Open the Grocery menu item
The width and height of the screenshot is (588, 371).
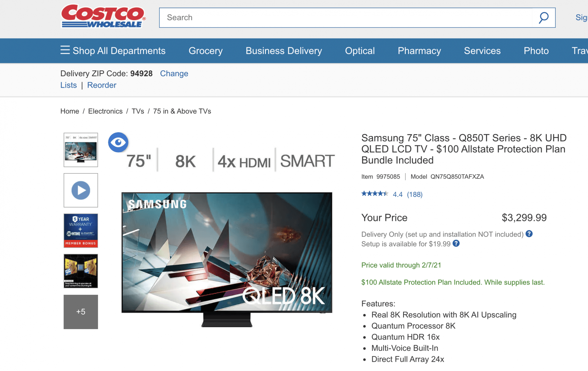(206, 51)
